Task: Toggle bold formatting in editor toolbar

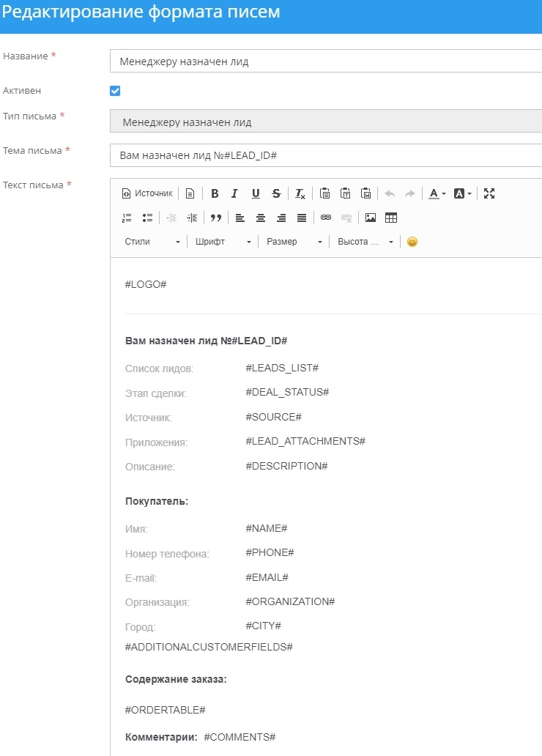Action: (215, 193)
